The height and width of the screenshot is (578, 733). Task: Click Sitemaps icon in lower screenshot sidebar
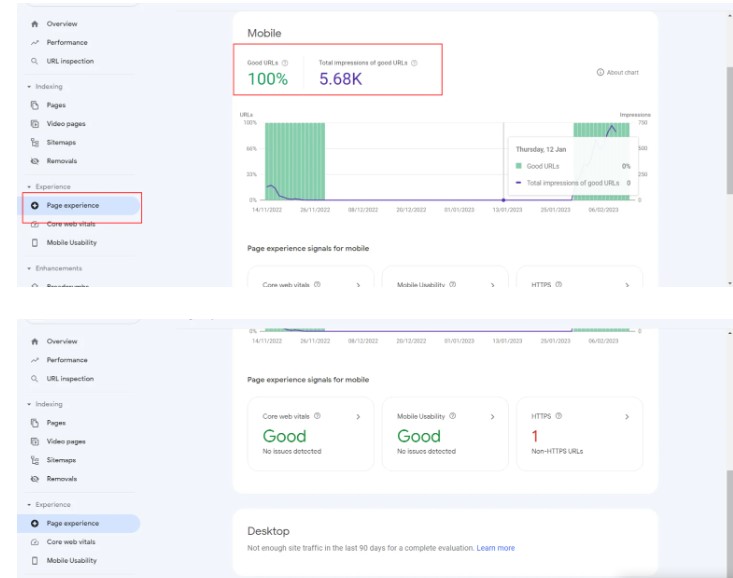tap(35, 460)
